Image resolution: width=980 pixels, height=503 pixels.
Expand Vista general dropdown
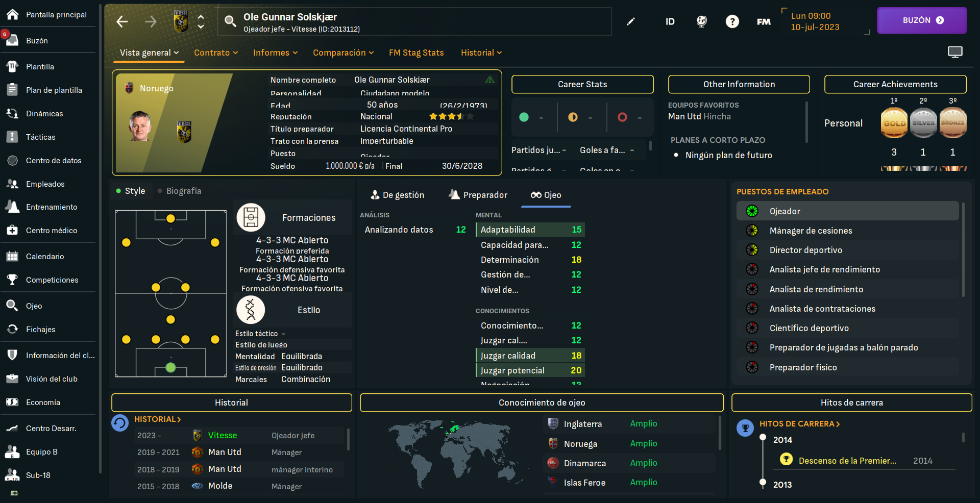click(x=149, y=53)
